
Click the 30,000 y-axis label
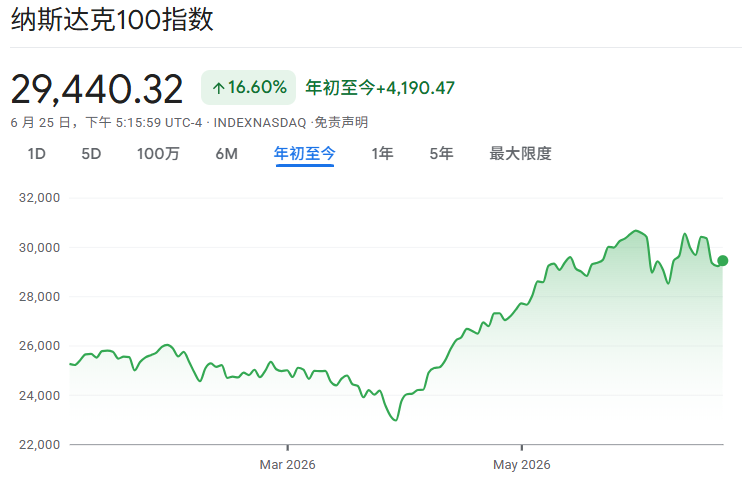(x=39, y=248)
